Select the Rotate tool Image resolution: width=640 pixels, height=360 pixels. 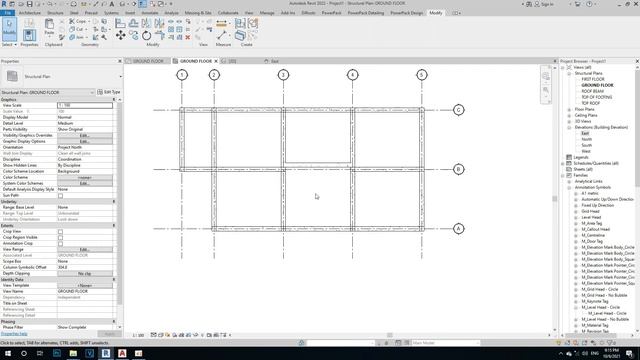(147, 36)
